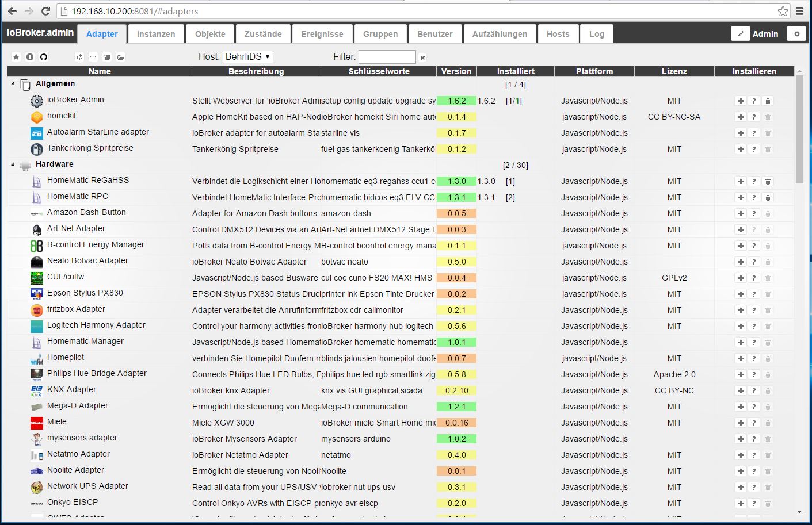
Task: Select the Homematic Manager row name
Action: [x=85, y=341]
